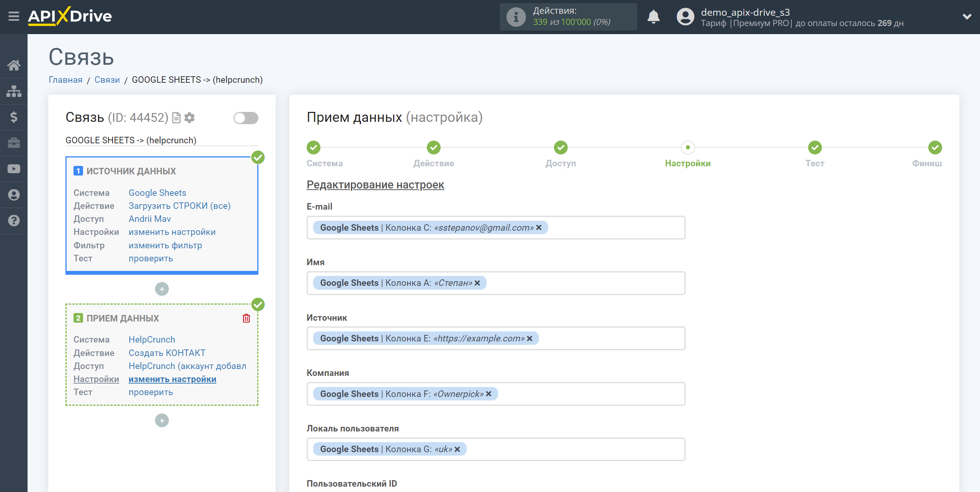Toggle the connection on/off switch
Image resolution: width=980 pixels, height=492 pixels.
pyautogui.click(x=246, y=118)
